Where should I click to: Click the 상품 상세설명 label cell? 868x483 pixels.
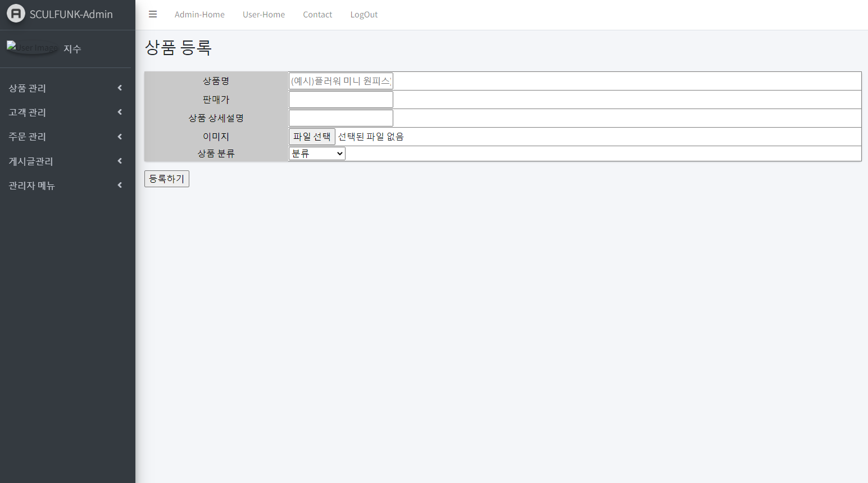[216, 118]
